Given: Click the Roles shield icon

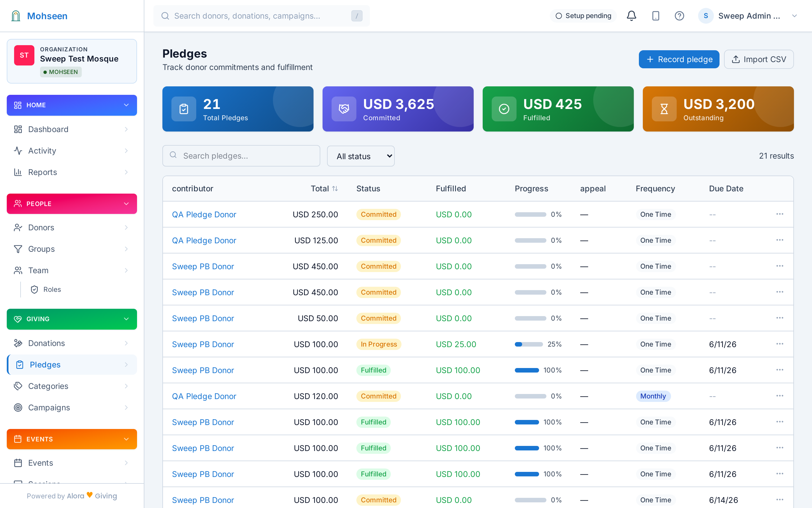Looking at the screenshot, I should [x=34, y=290].
